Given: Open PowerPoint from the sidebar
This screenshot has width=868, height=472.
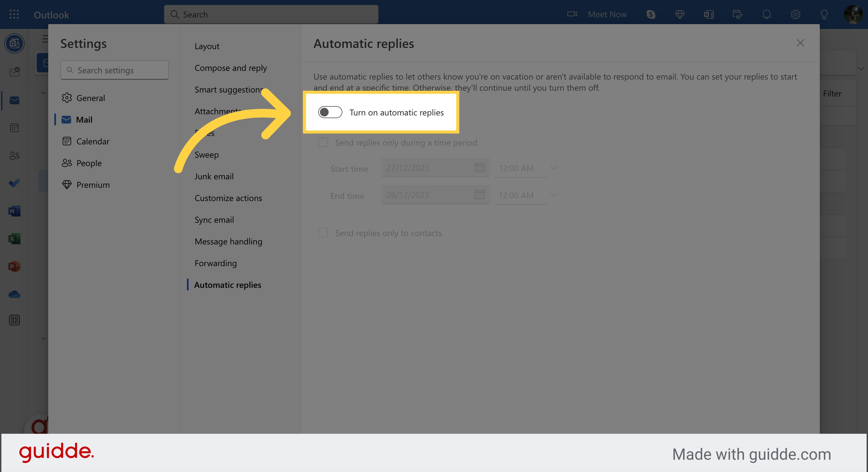Looking at the screenshot, I should coord(14,266).
